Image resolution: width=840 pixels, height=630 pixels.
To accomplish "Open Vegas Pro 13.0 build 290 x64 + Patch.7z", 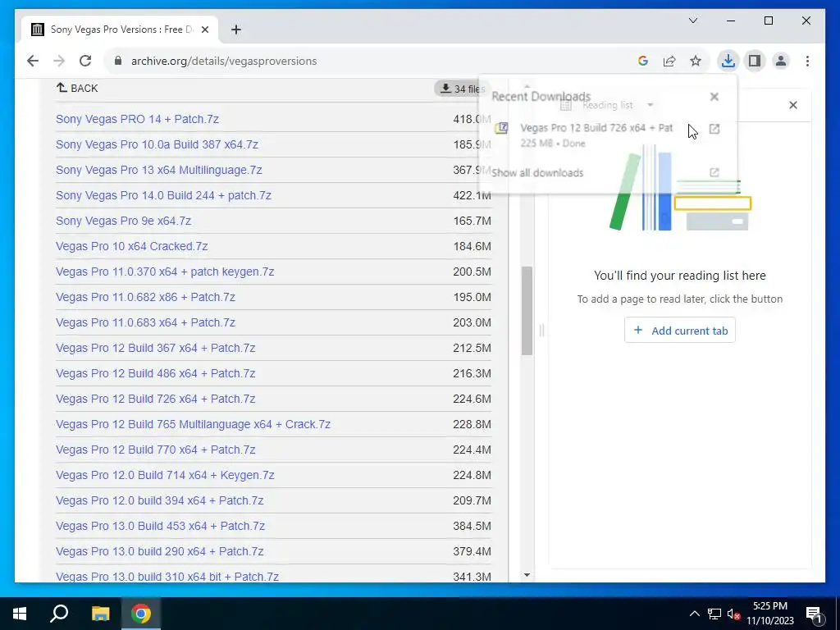I will (160, 552).
